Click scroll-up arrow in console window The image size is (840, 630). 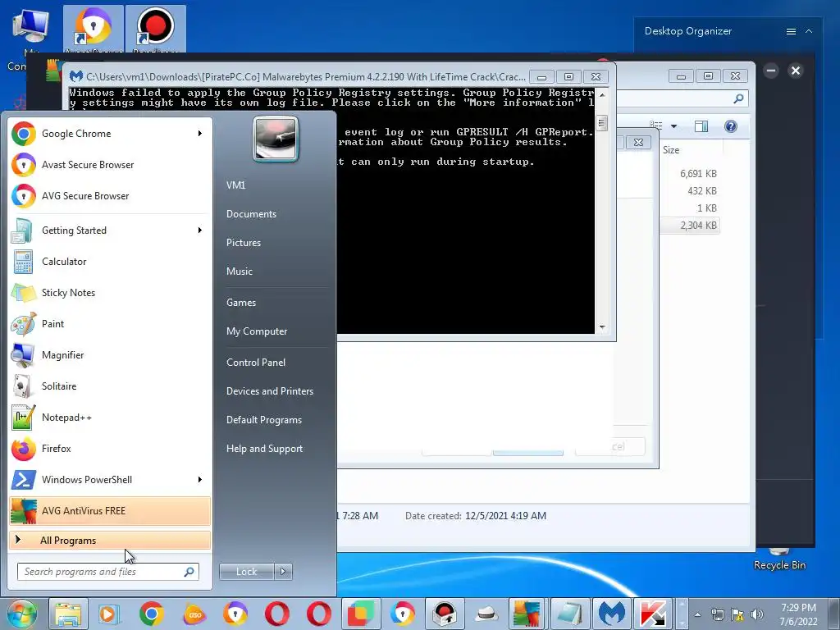coord(603,94)
